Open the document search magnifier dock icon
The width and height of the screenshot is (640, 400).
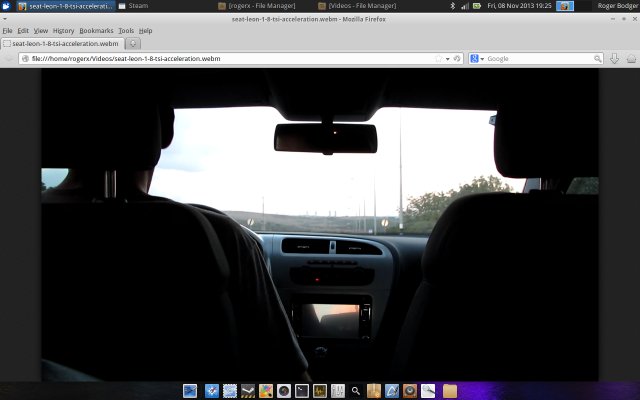428,391
